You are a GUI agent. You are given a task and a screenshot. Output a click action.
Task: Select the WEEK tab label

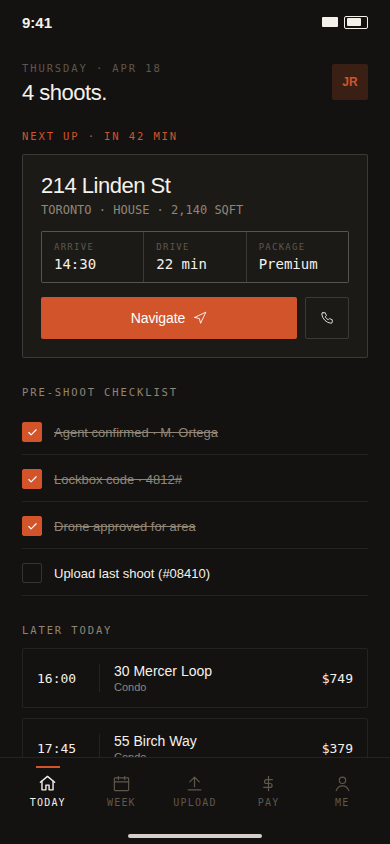click(121, 802)
